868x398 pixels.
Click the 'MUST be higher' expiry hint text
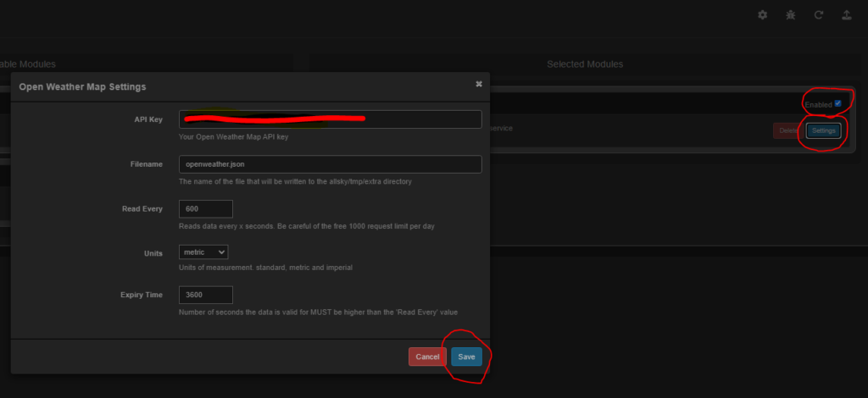(x=319, y=312)
